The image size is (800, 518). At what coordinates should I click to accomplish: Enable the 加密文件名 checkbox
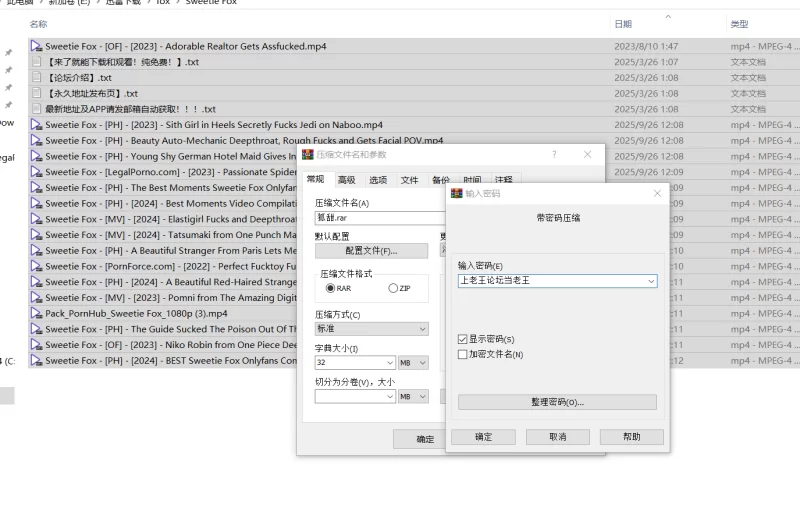[x=462, y=354]
